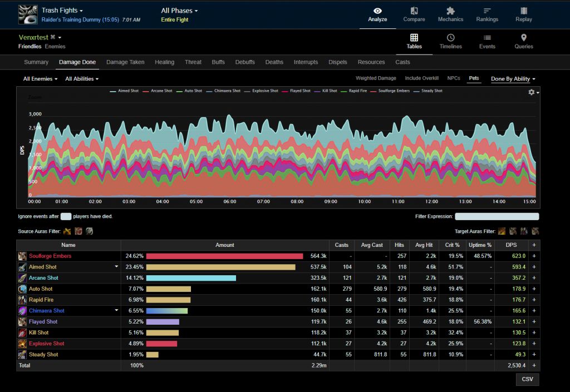Screen dimensions: 570x392
Task: Click the Chimaera Shot ability icon
Action: point(22,311)
